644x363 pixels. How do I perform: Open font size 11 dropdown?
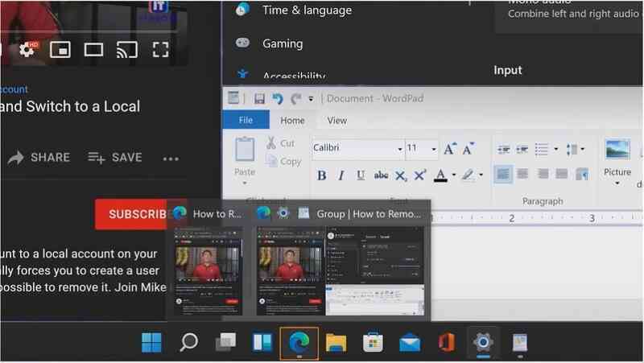point(434,149)
